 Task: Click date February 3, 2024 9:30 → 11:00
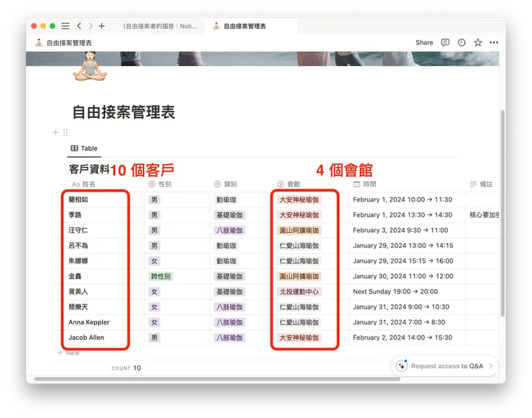click(x=400, y=230)
